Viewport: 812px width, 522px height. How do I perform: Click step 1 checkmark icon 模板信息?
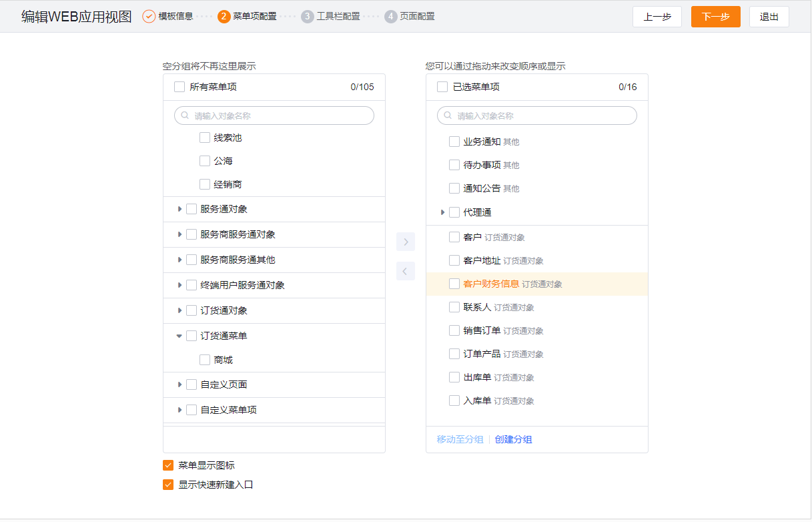click(149, 16)
